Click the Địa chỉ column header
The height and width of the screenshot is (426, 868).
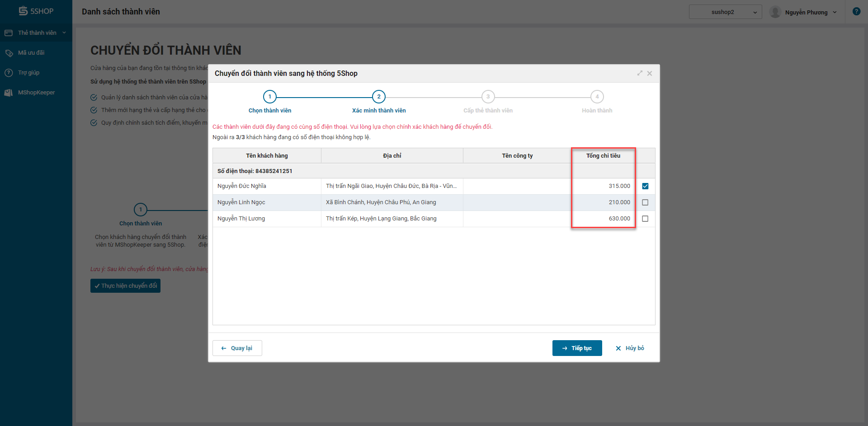click(x=392, y=156)
